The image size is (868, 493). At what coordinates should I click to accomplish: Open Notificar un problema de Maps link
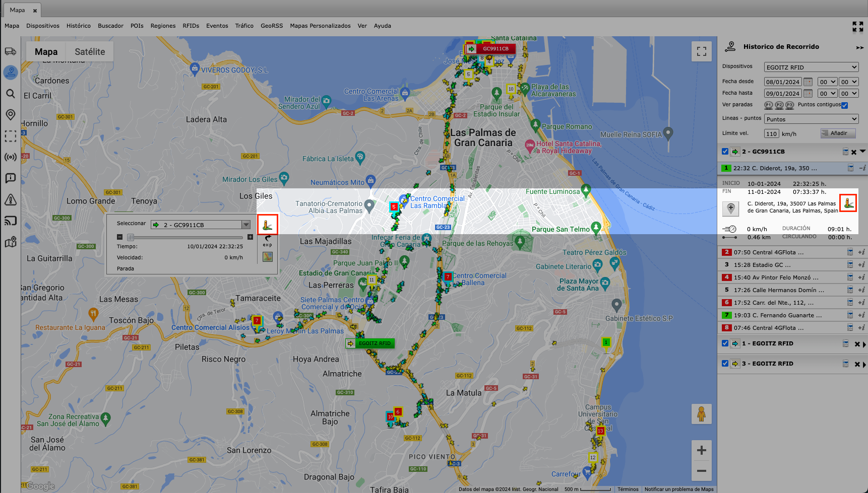(x=679, y=489)
